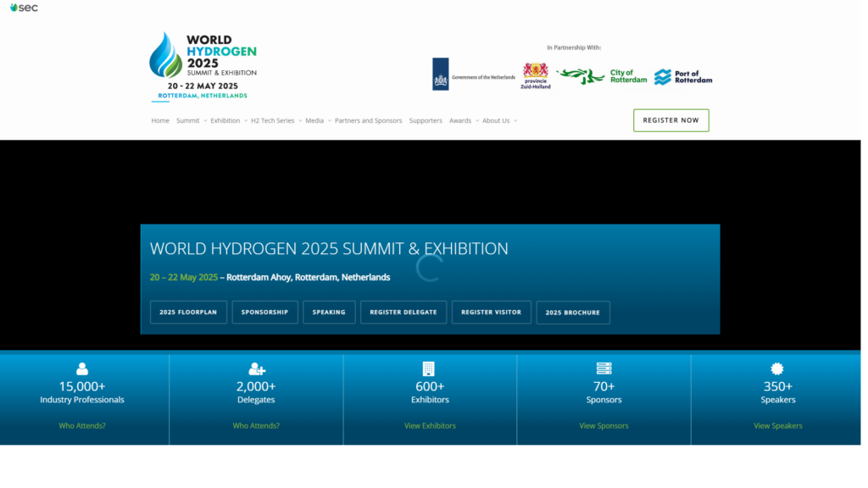Open the Port of Rotterdam logo

(x=683, y=77)
